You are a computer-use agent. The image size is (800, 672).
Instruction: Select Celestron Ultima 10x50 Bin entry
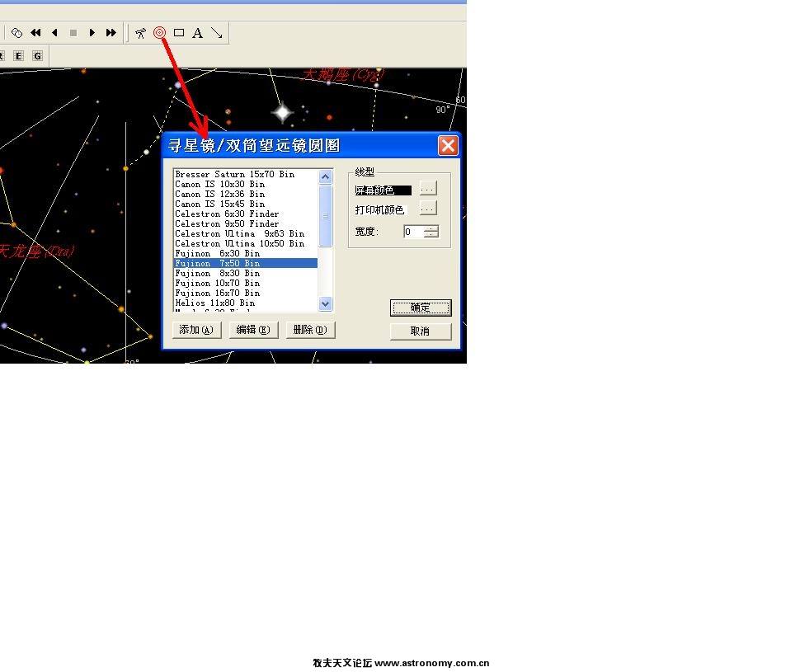[x=246, y=243]
